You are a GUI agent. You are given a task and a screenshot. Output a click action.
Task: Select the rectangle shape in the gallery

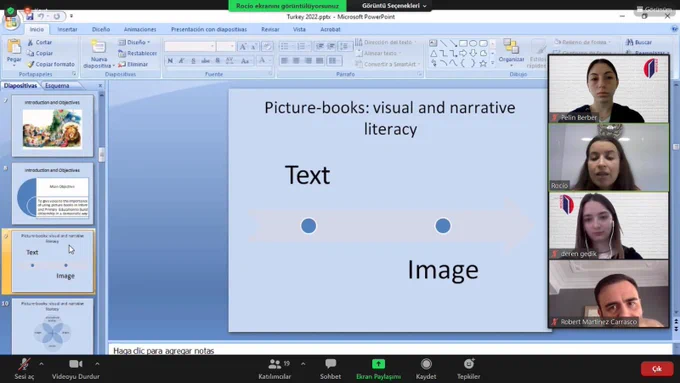pos(463,43)
